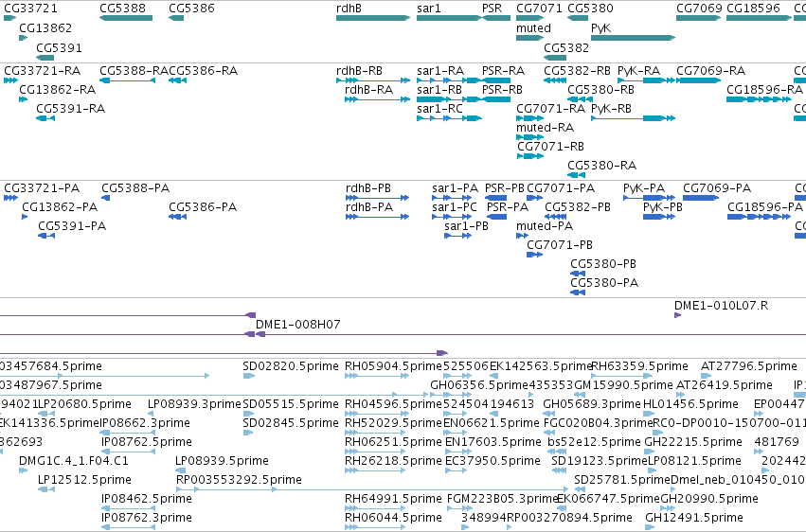This screenshot has height=532, width=806.
Task: Open the CG18596-PA protein label
Action: [765, 207]
